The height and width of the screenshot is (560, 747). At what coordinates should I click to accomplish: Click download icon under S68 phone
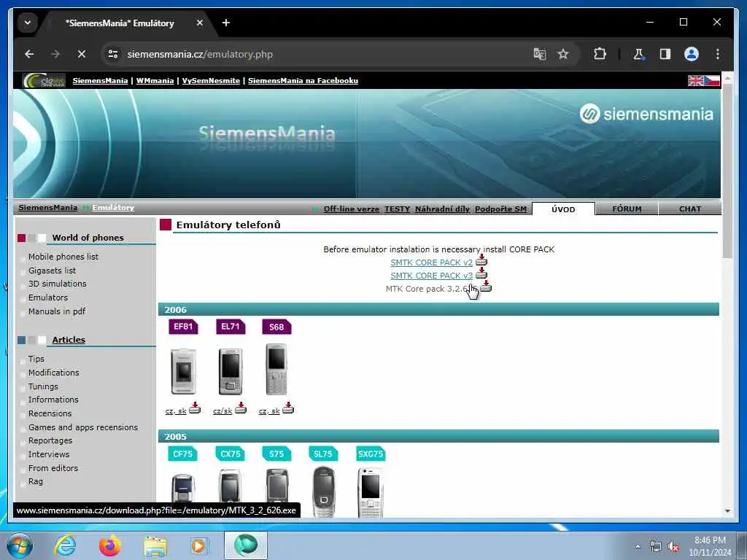click(x=288, y=408)
